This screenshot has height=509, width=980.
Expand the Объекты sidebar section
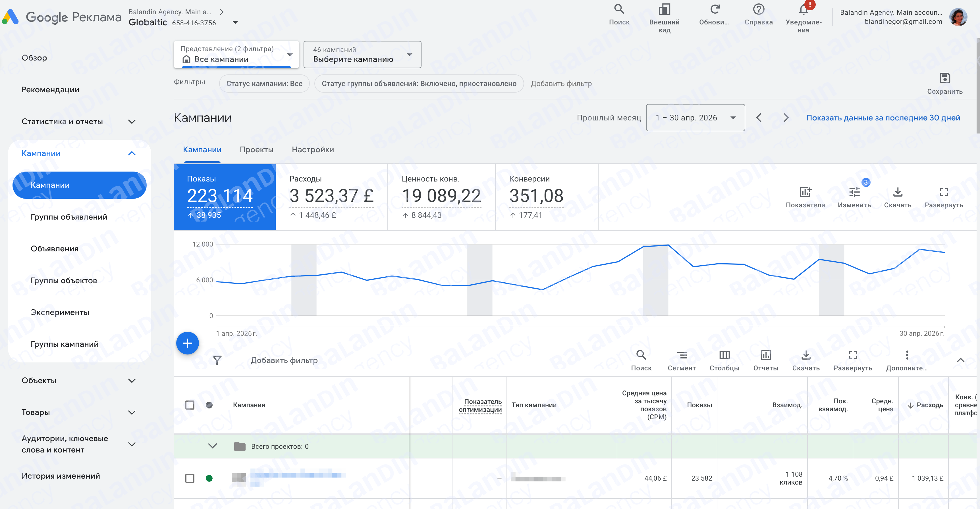[x=132, y=381]
